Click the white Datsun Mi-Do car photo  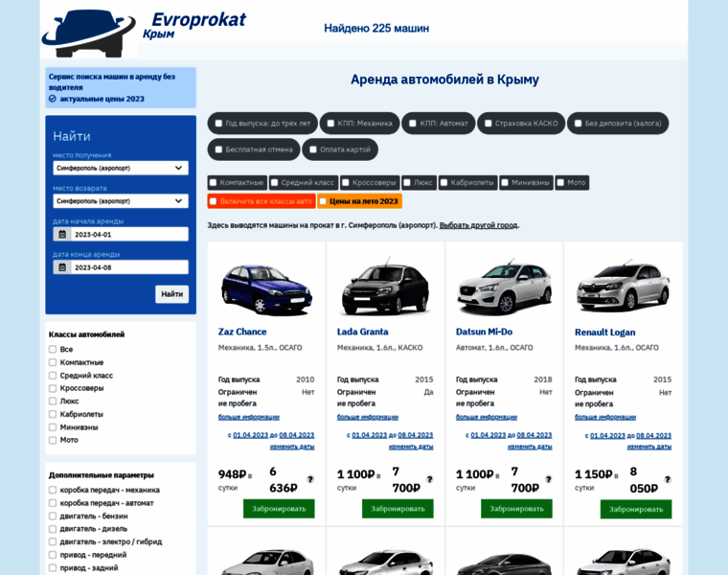click(505, 287)
